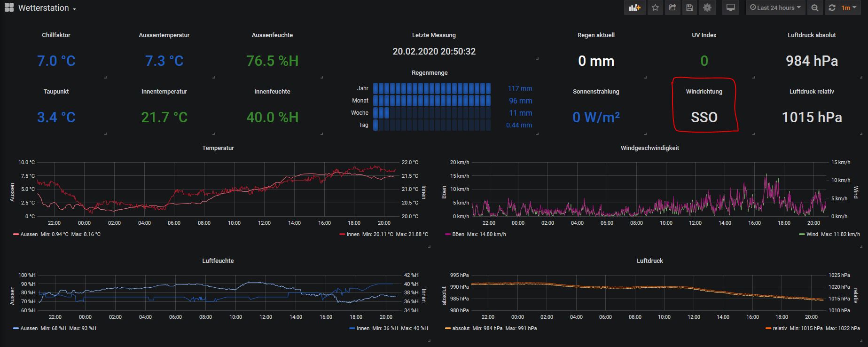Click the 117 mm yearly rain value

coord(520,88)
